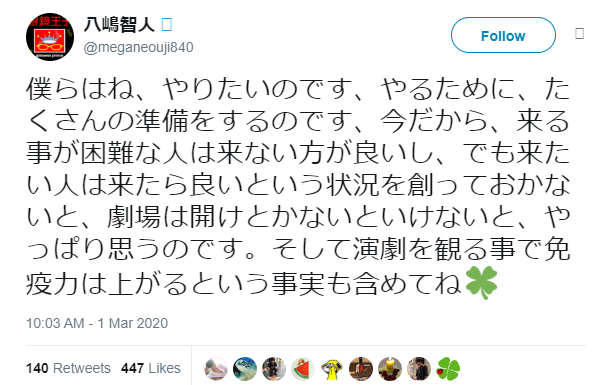Open the third liker avatar with person
This screenshot has height=385, width=595.
click(274, 368)
